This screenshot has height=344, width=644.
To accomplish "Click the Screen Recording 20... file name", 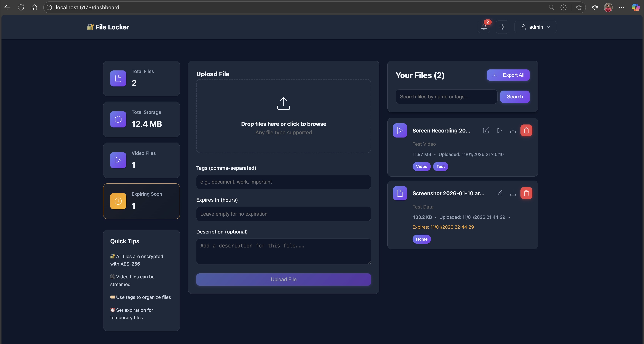I will (x=441, y=130).
